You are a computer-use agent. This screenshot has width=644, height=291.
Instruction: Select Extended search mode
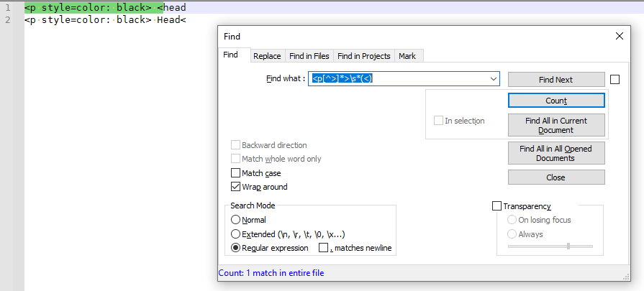click(235, 234)
